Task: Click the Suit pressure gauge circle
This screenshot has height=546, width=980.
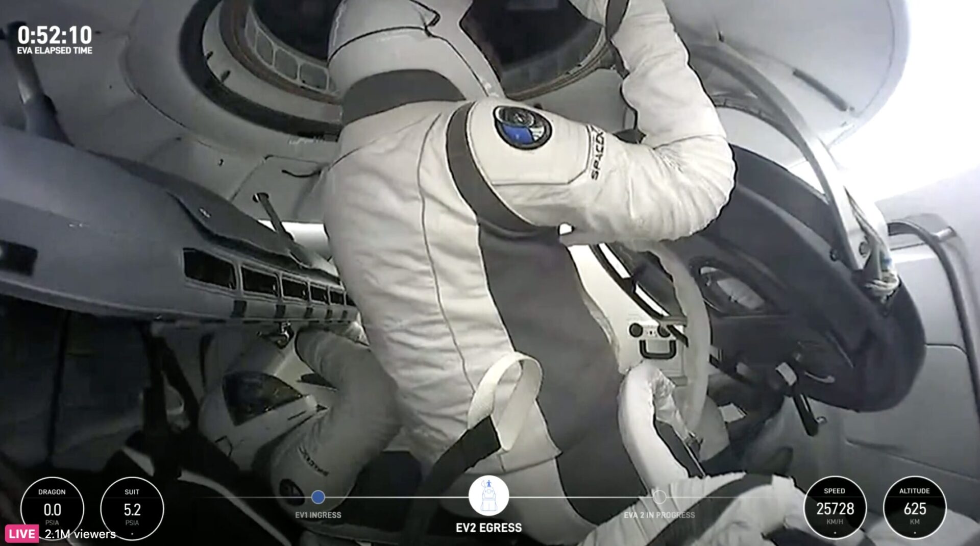Action: coord(132,508)
